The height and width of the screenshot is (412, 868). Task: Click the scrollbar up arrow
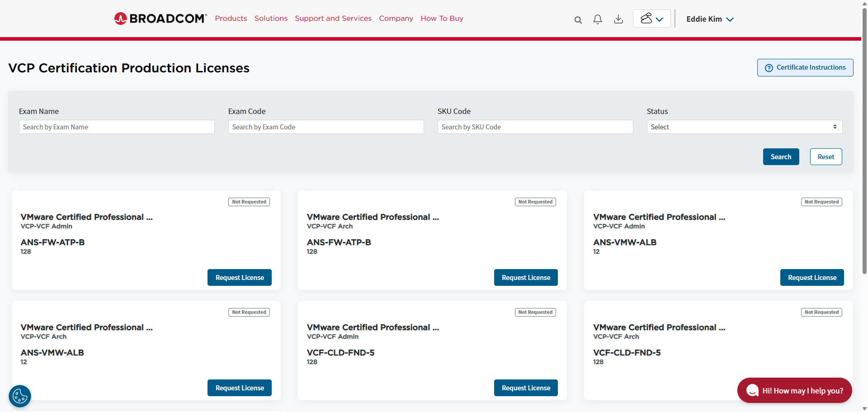click(x=864, y=3)
